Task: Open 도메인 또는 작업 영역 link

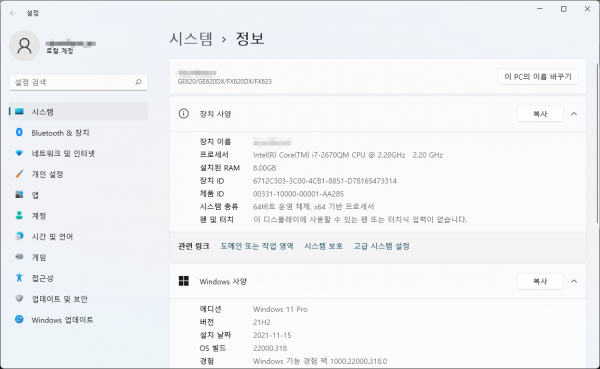Action: pyautogui.click(x=257, y=246)
